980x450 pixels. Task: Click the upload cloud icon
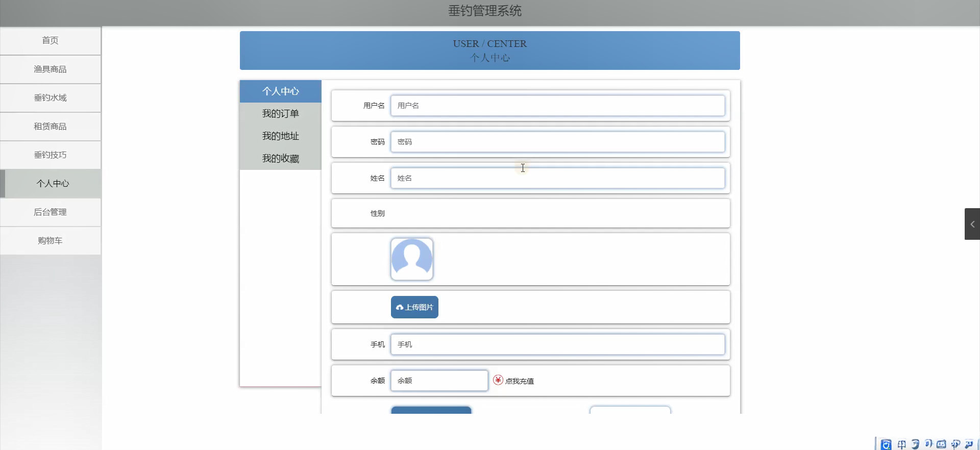(x=400, y=307)
